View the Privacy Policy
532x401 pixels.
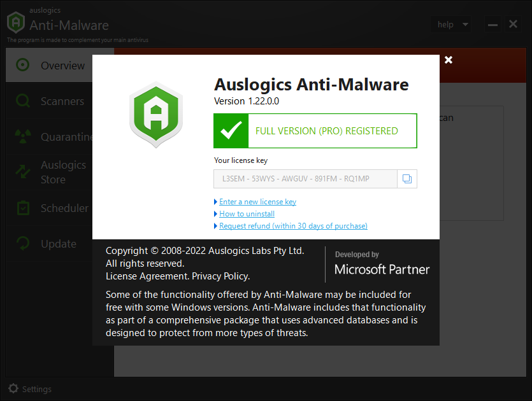point(220,276)
